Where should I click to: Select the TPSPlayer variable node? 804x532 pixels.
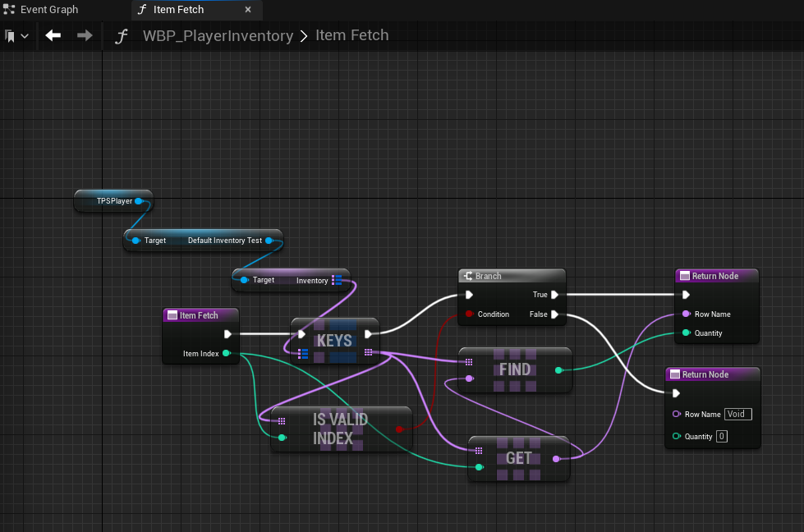113,201
